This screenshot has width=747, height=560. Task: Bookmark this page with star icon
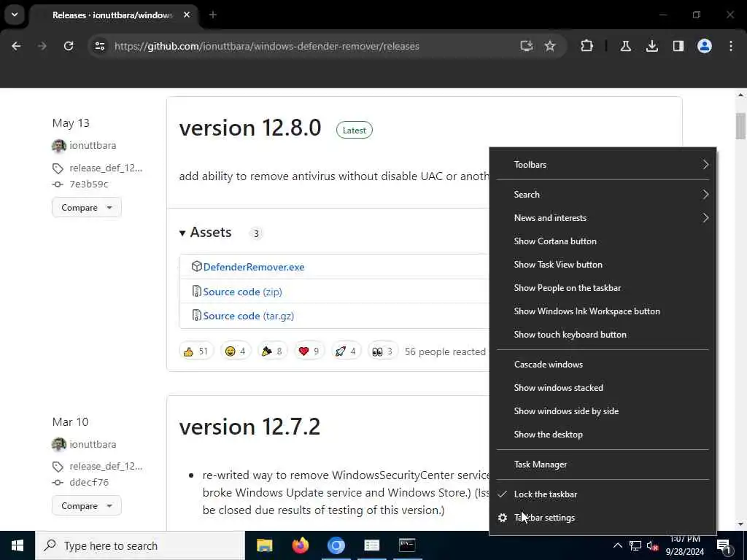click(550, 46)
